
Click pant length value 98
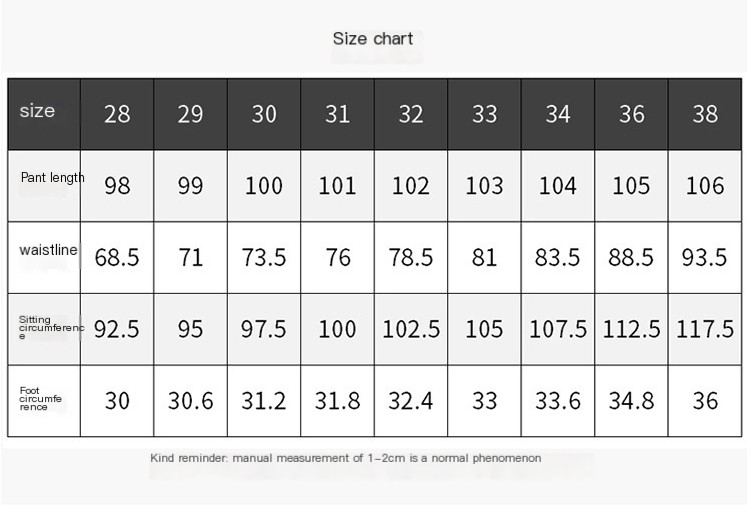117,186
